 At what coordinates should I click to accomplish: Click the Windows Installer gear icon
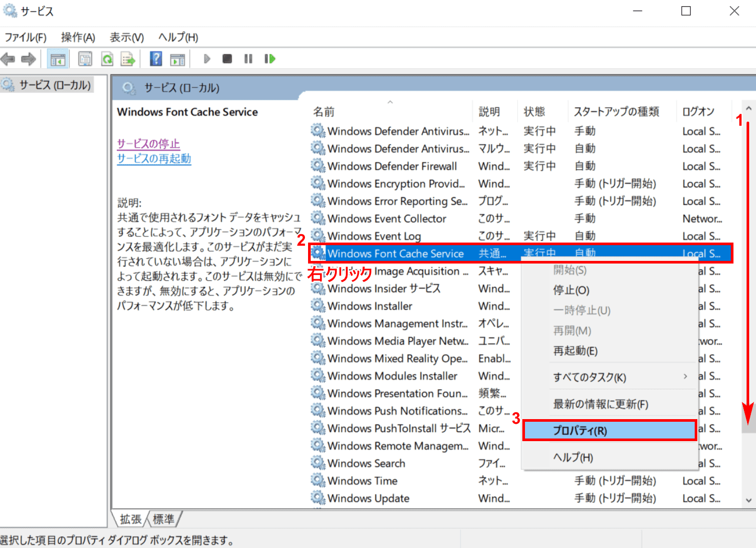(318, 305)
